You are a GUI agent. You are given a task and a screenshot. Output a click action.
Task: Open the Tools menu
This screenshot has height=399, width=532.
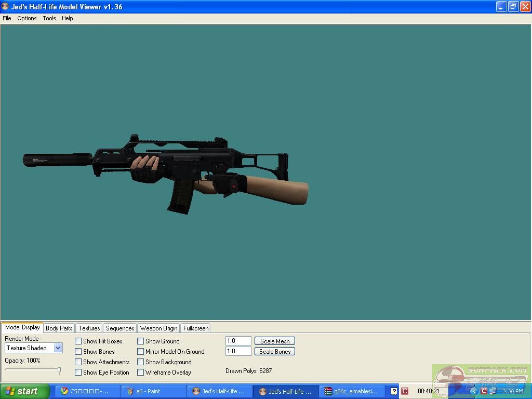[x=49, y=18]
